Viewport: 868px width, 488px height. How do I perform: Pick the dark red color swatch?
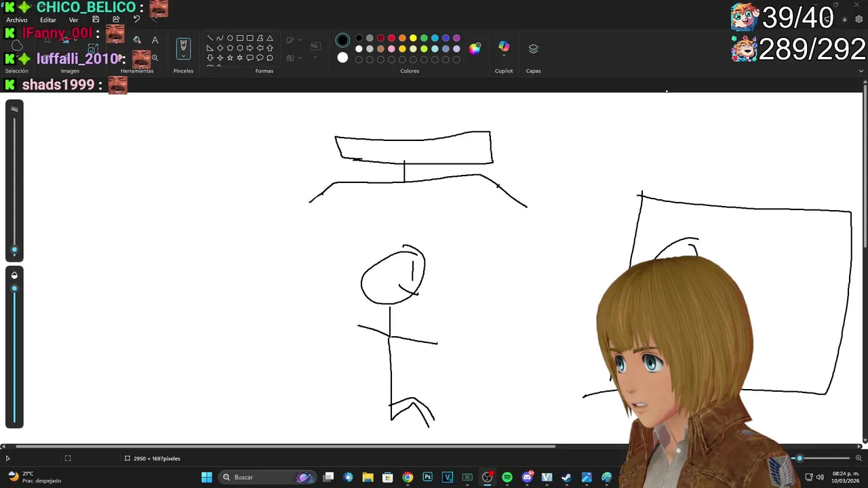coord(380,38)
